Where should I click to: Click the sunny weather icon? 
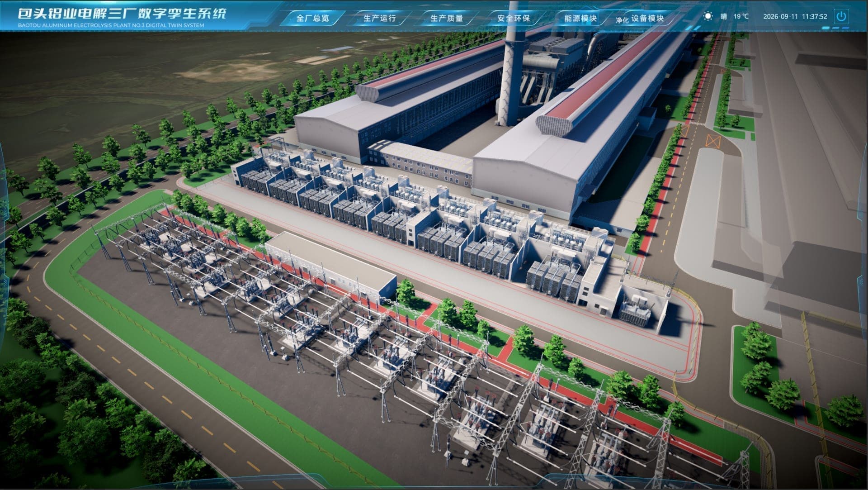708,16
